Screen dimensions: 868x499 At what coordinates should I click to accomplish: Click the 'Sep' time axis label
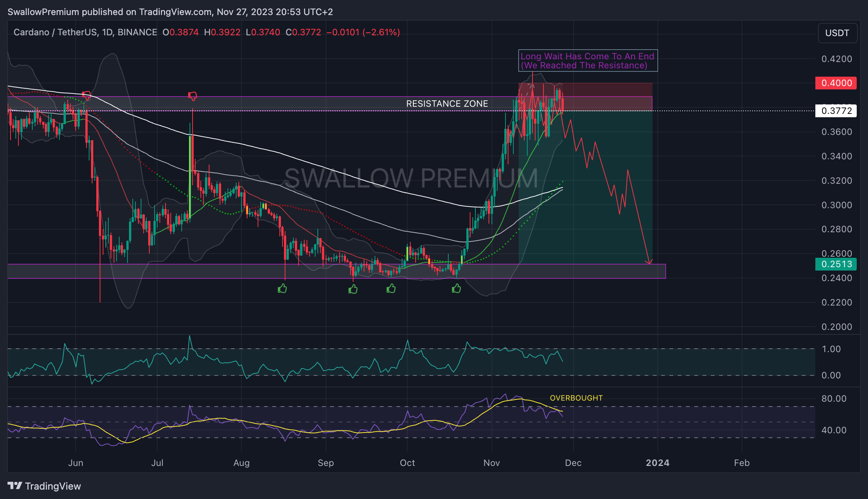(x=326, y=463)
